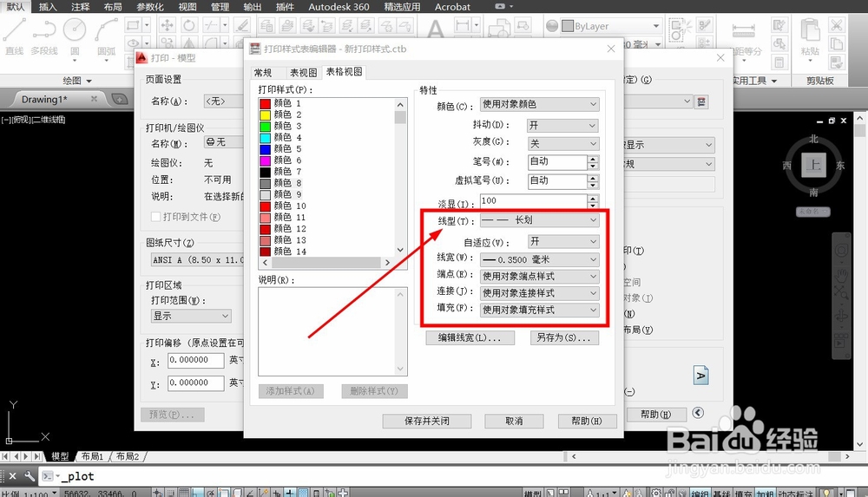Click the Trim tool icon

211,25
